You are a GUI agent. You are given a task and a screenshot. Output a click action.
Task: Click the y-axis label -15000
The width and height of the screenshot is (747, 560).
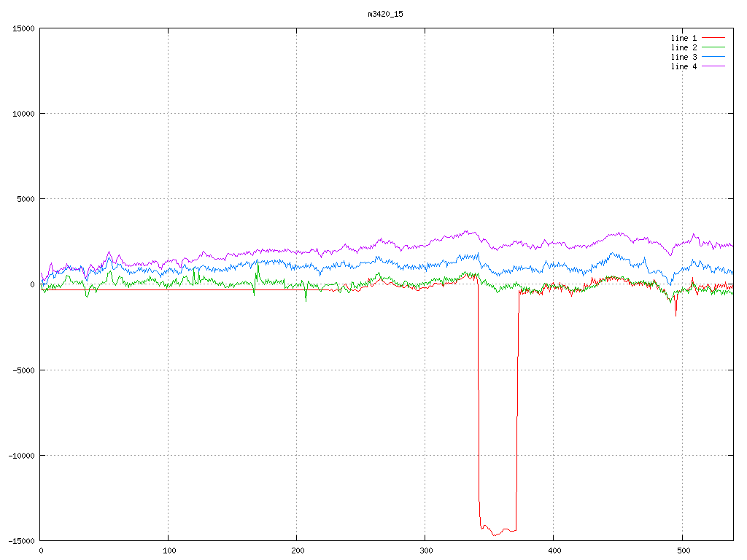pos(22,541)
